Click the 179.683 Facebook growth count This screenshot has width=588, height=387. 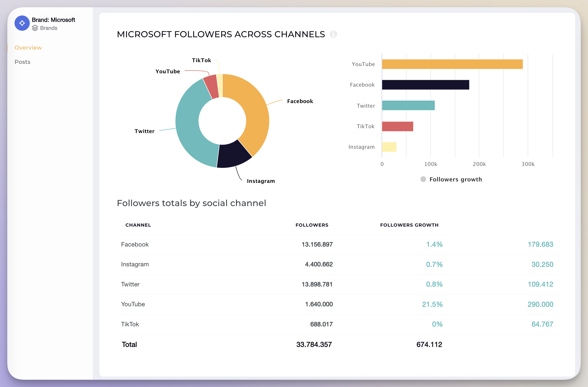541,244
